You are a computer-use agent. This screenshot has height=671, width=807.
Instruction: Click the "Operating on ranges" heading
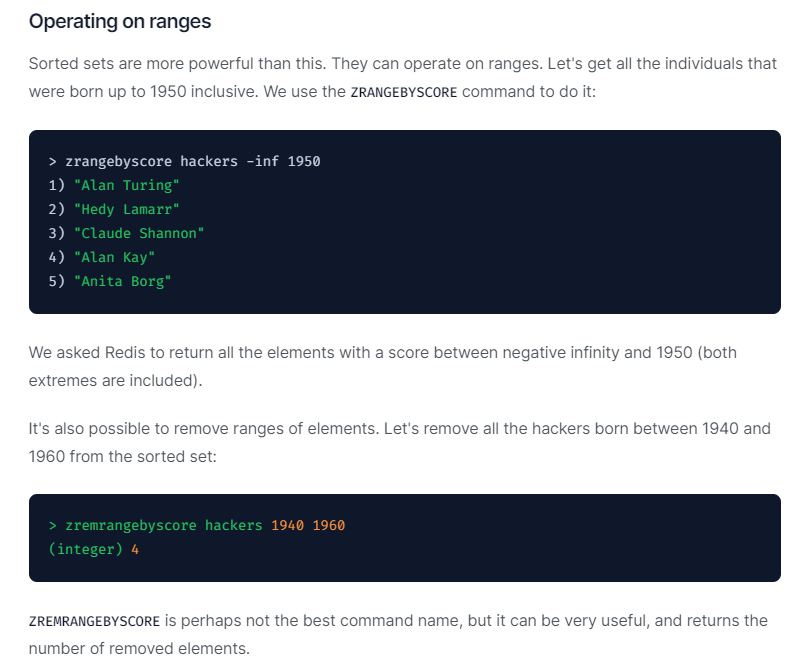[x=120, y=21]
